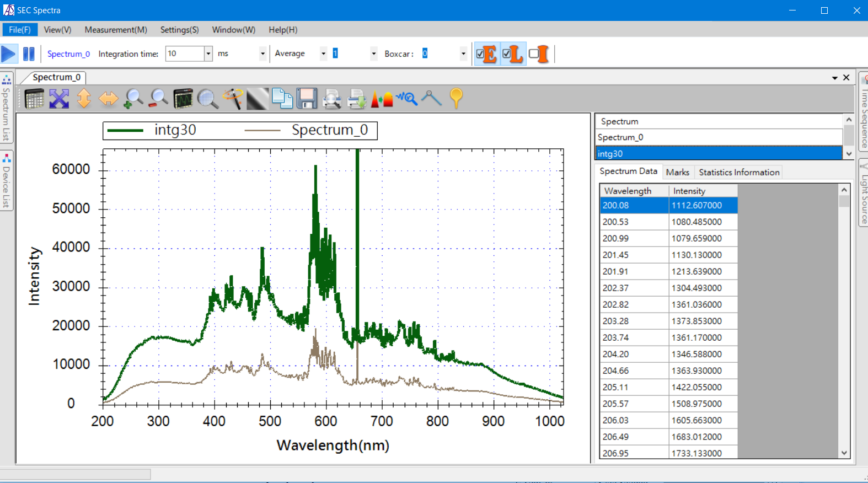Open the ms time unit dropdown
The height and width of the screenshot is (483, 868).
[x=262, y=53]
